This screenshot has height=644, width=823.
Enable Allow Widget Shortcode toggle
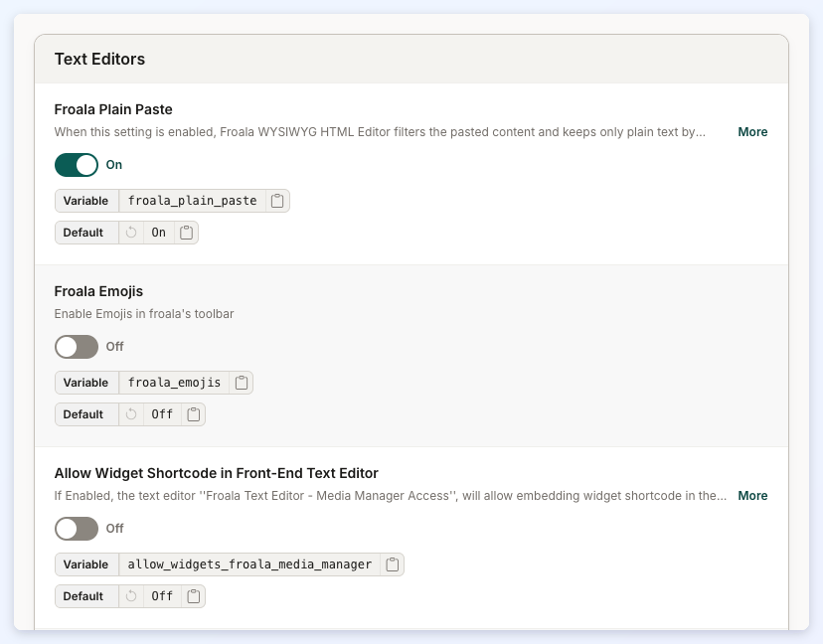click(x=77, y=529)
